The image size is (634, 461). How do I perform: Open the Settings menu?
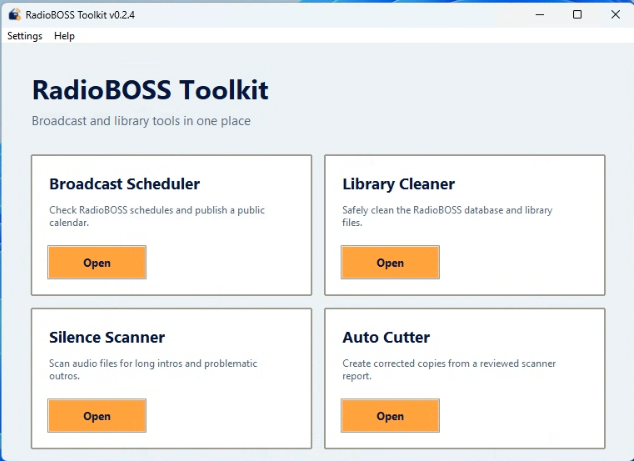(x=25, y=36)
